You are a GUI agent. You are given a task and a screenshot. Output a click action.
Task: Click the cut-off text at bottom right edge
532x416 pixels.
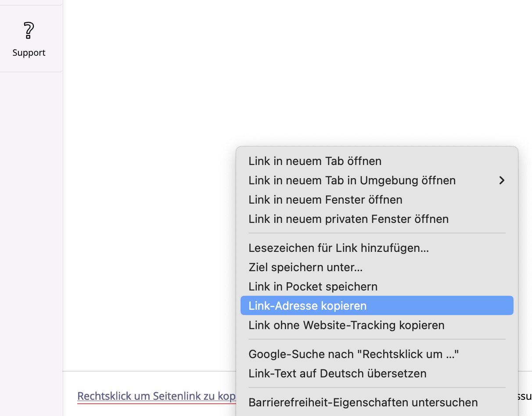(x=525, y=396)
